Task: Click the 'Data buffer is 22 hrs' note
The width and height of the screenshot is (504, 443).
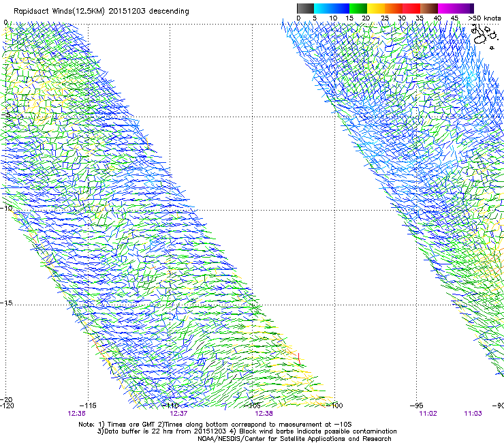Action: coord(247,431)
